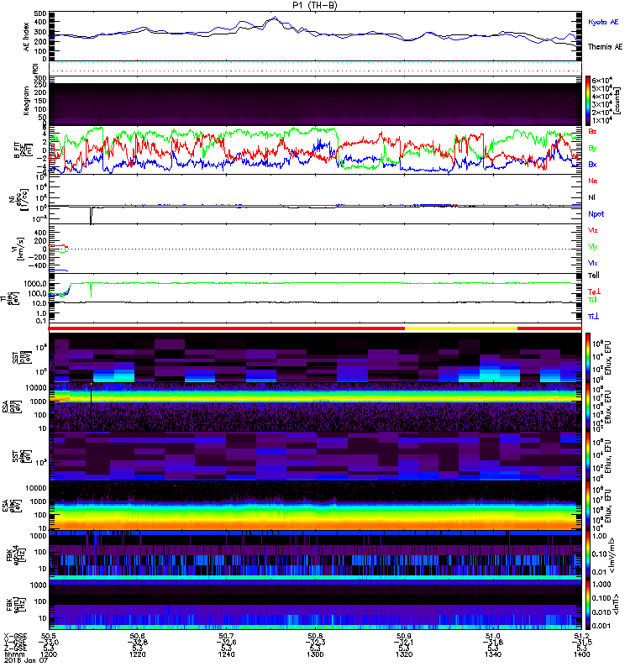Click the black "Te∥" temperature legend label
Image resolution: width=630 pixels, height=672 pixels.
coord(593,276)
